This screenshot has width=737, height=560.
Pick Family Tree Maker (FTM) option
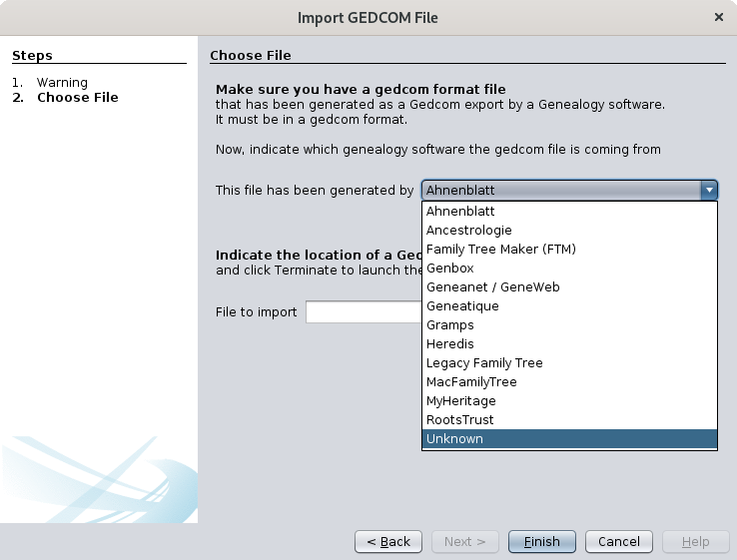click(569, 249)
